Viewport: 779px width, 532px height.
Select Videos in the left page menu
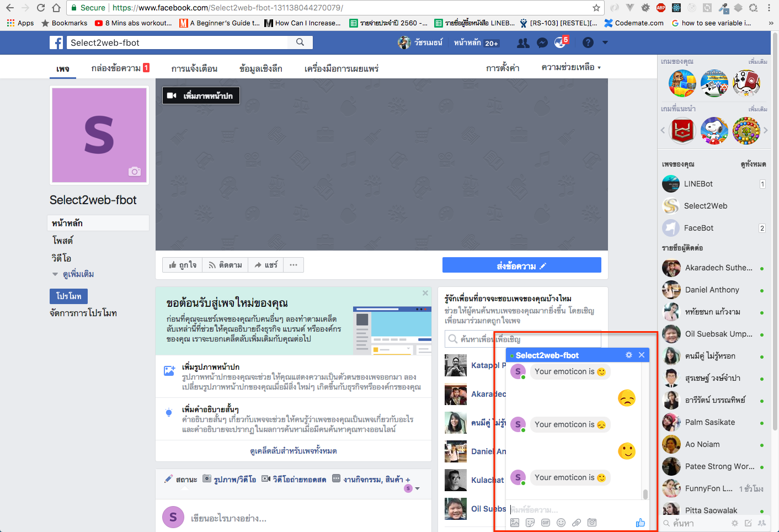[62, 258]
